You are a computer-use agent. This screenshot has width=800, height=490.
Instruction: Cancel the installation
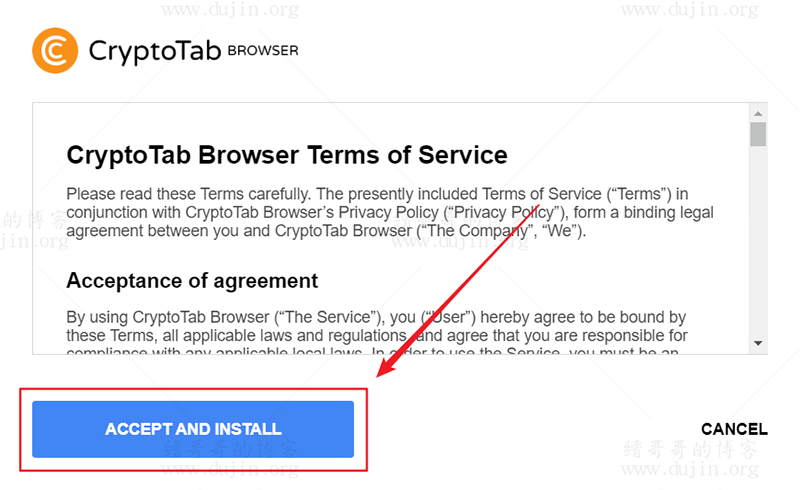click(734, 429)
